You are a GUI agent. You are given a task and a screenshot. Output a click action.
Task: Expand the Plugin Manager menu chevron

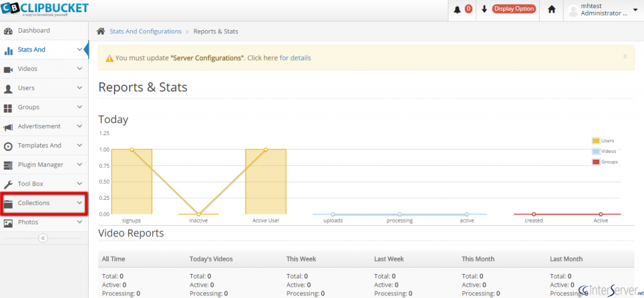[x=80, y=165]
